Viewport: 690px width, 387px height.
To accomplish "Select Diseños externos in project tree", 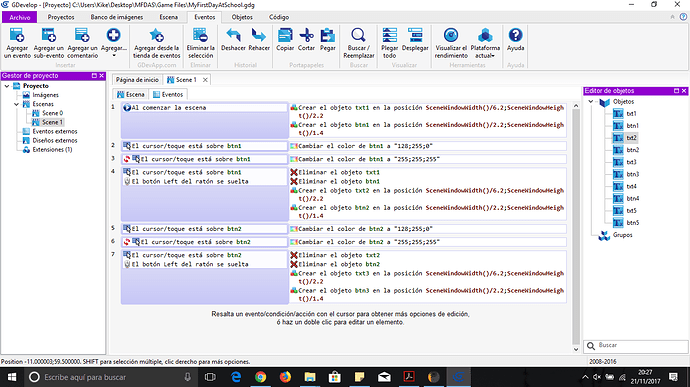I will 55,140.
